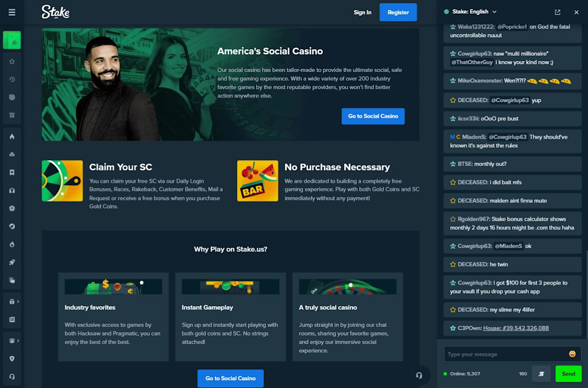Viewport: 588px width, 388px height.
Task: Open the headset support icon at sidebar bottom
Action: coord(12,377)
